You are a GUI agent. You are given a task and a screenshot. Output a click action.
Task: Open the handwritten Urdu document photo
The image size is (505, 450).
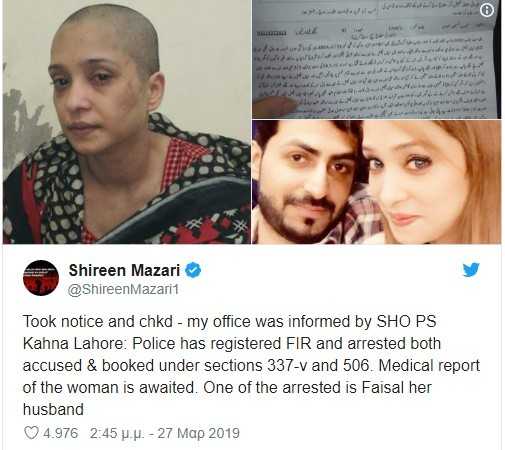coord(376,59)
